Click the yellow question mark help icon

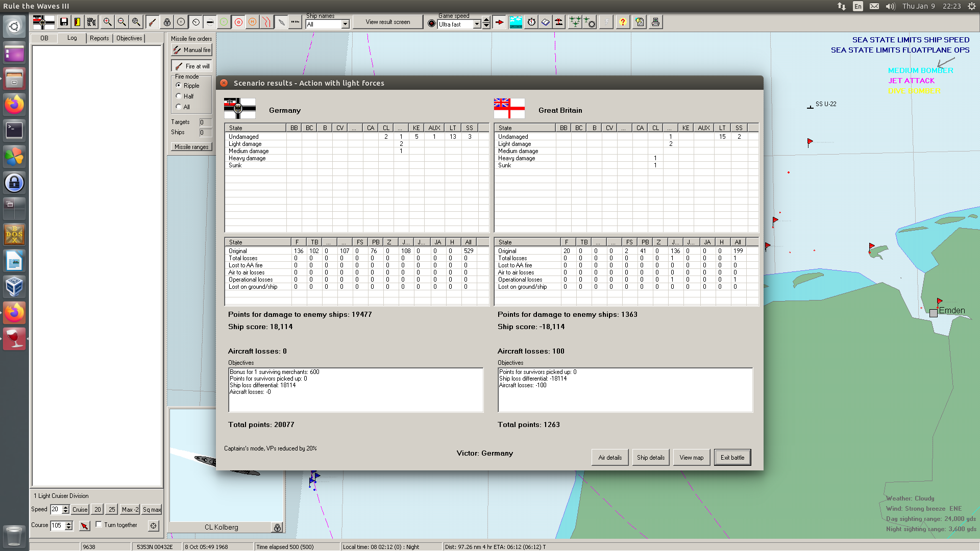[622, 22]
